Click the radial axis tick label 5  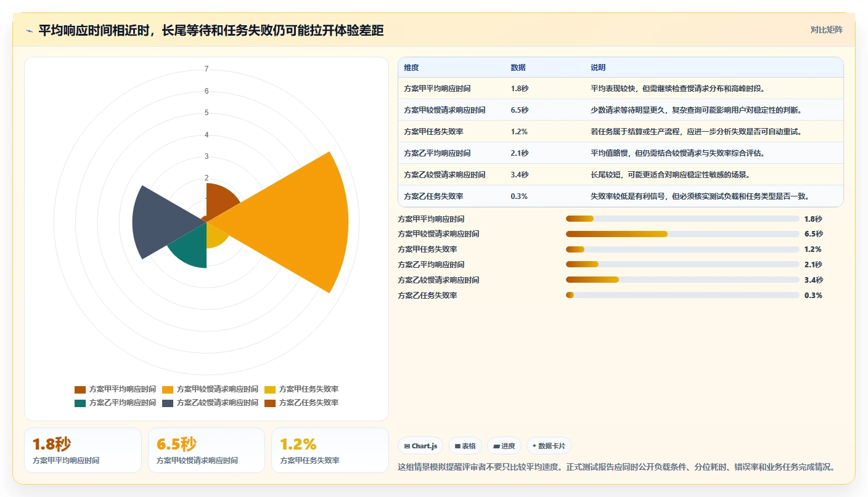(x=207, y=113)
